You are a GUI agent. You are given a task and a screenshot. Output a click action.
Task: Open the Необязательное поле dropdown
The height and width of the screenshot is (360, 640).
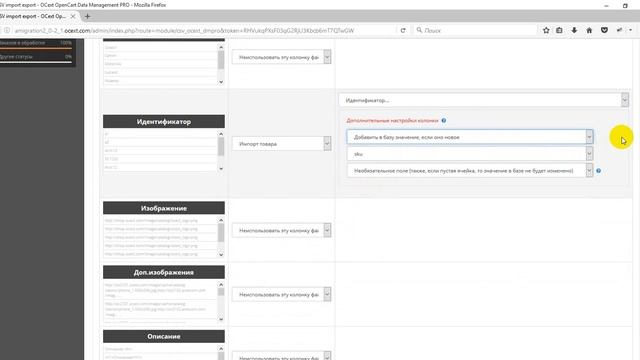pos(470,171)
